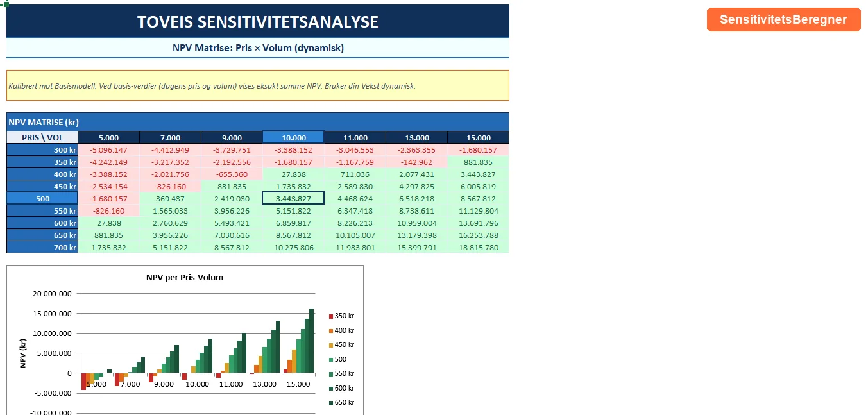Select the cell showing -2.534.154
868x415 pixels.
point(109,187)
